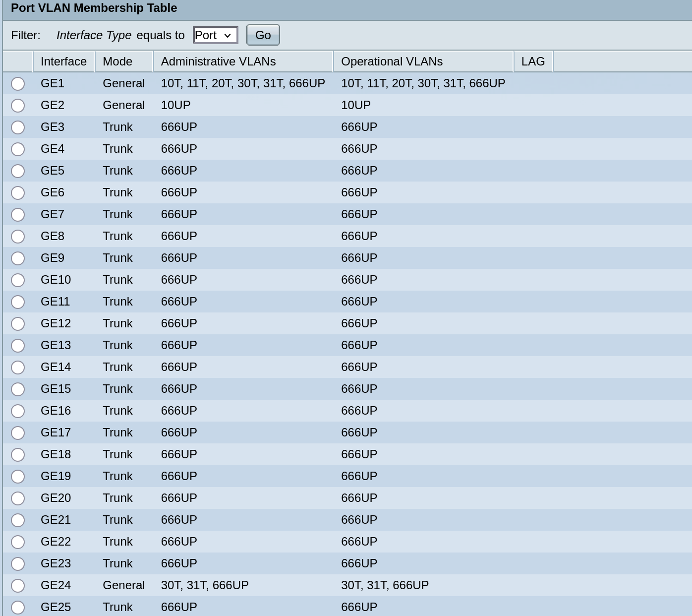Click GE1 Administrative VLANs cell

[x=243, y=83]
